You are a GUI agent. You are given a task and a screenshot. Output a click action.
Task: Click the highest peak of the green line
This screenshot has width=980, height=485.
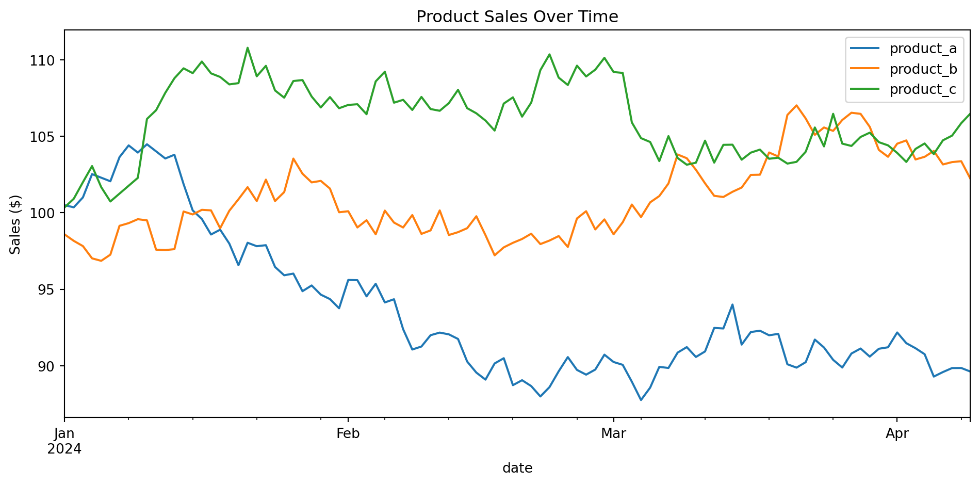(x=248, y=48)
